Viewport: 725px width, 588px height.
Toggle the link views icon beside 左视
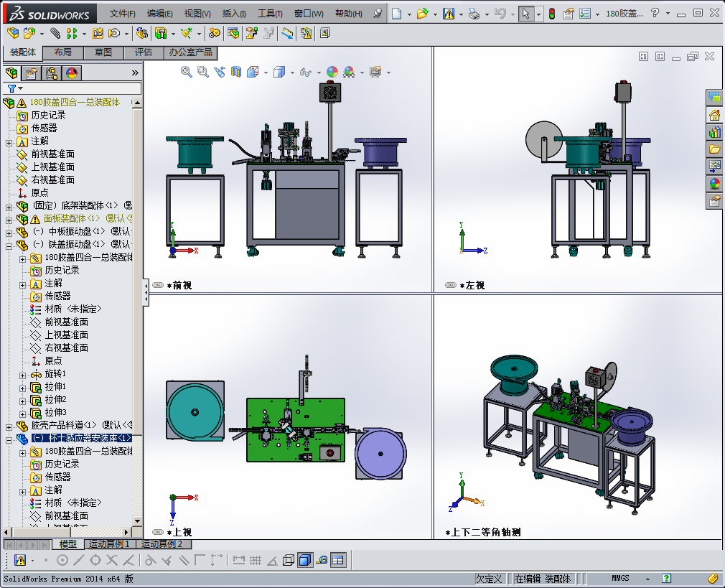coord(451,285)
